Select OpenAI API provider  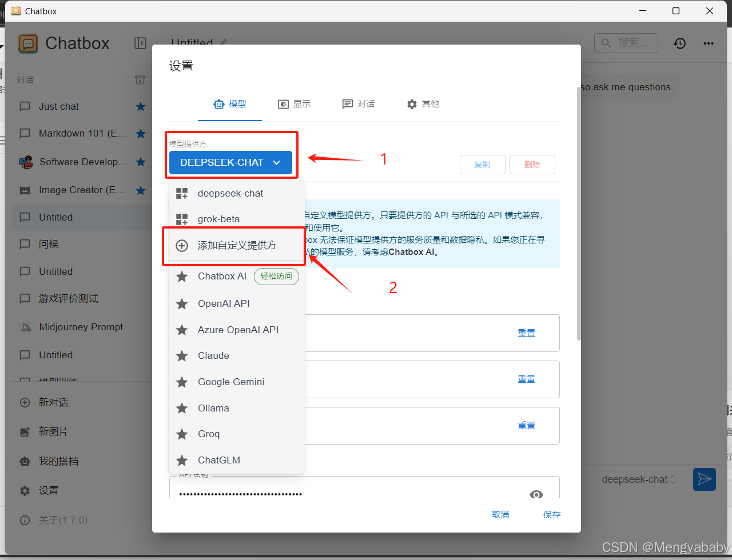point(237,303)
